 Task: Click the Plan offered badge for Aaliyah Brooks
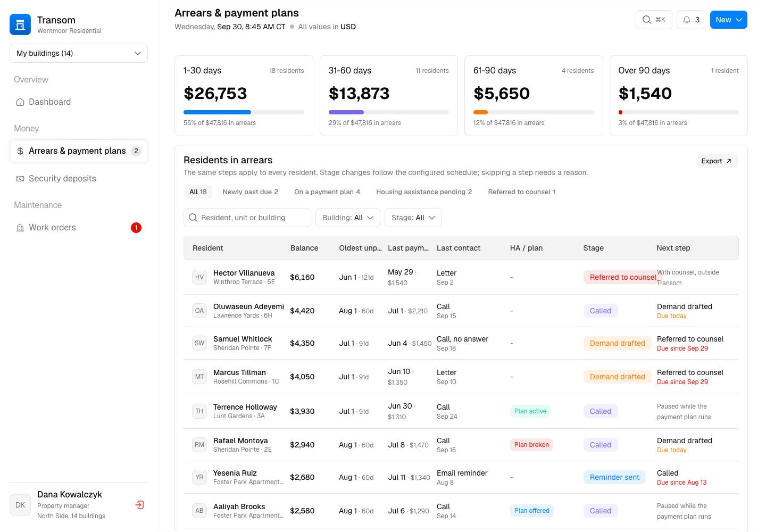click(532, 511)
